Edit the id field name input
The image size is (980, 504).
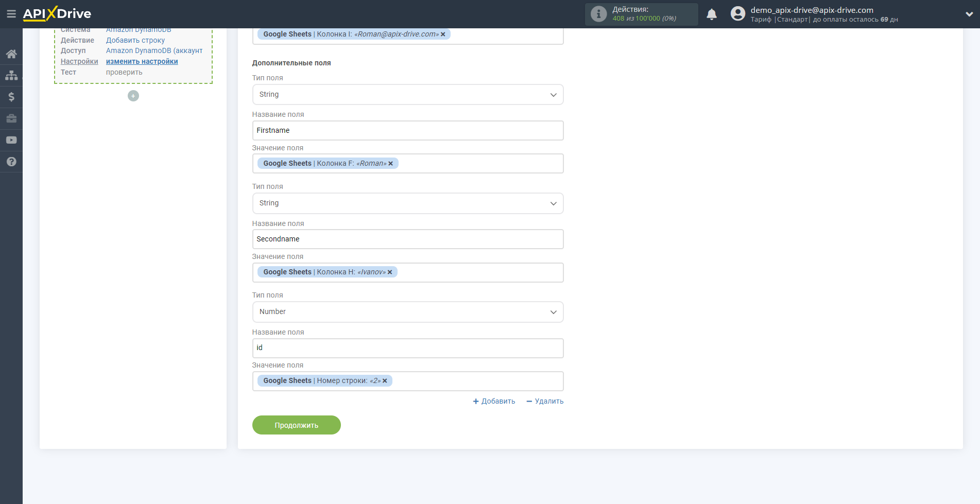click(x=408, y=348)
